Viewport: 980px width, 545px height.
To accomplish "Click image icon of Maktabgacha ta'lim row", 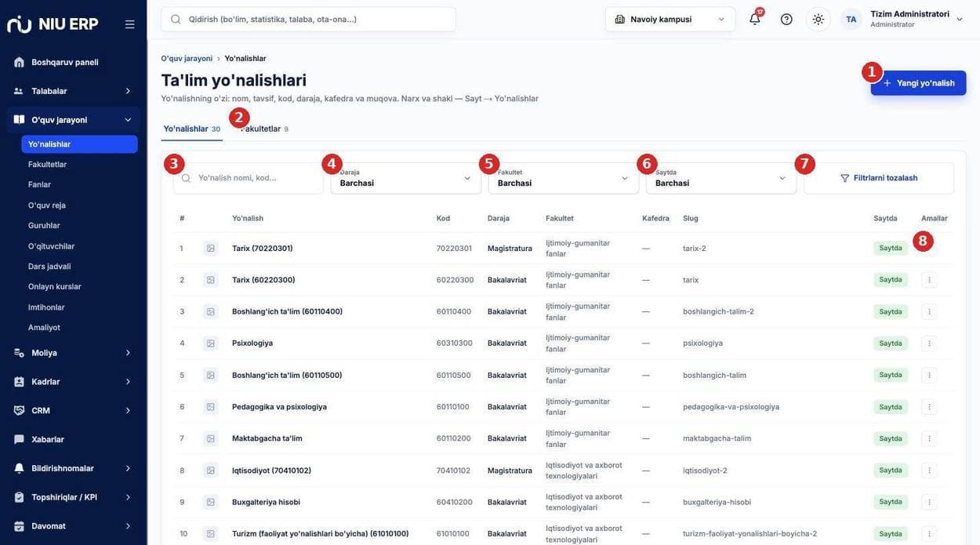I will point(210,438).
